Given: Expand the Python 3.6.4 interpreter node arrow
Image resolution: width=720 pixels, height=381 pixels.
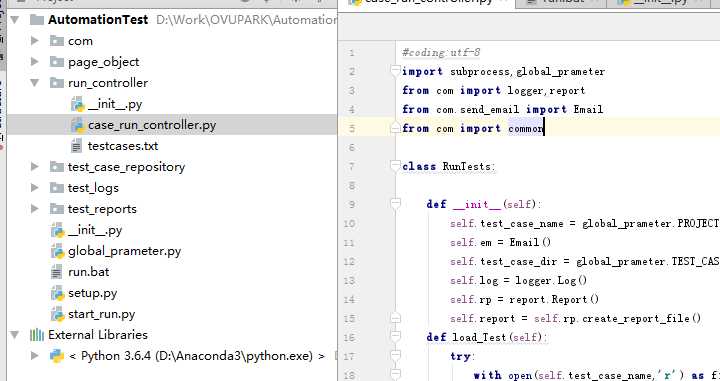Looking at the screenshot, I should 34,355.
